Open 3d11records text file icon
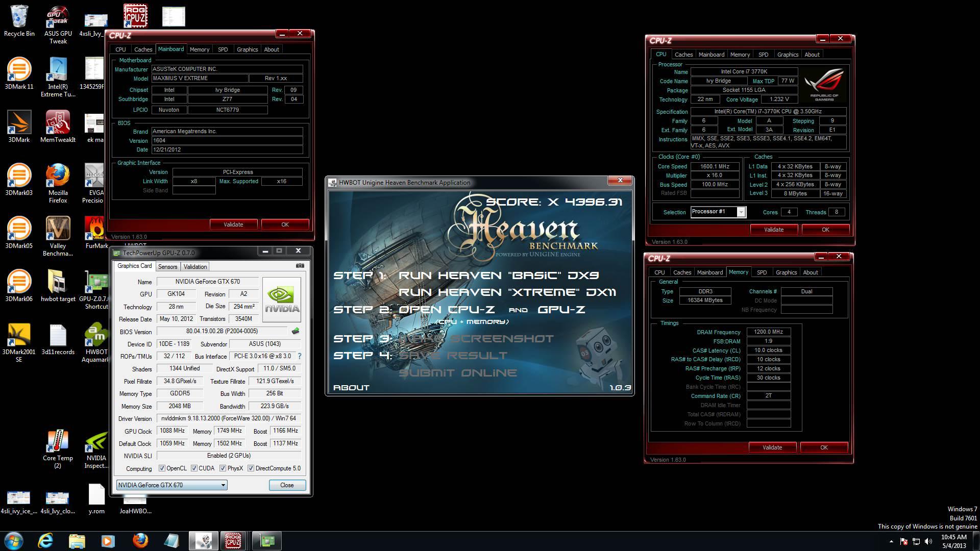 (x=58, y=339)
